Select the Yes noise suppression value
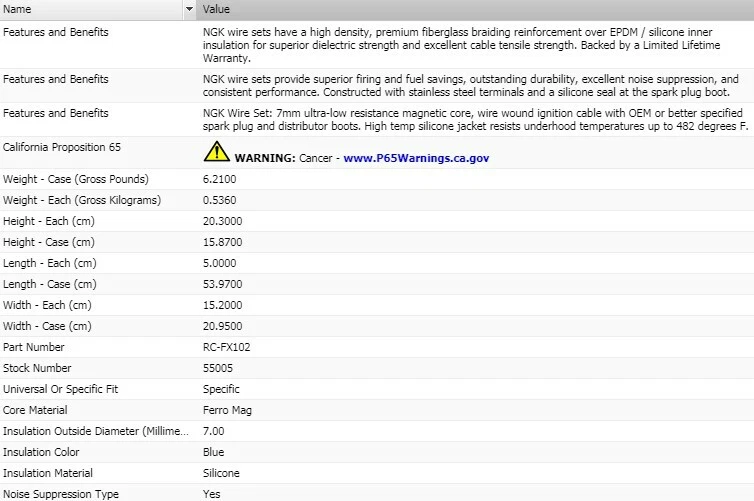The height and width of the screenshot is (501, 754). (212, 494)
